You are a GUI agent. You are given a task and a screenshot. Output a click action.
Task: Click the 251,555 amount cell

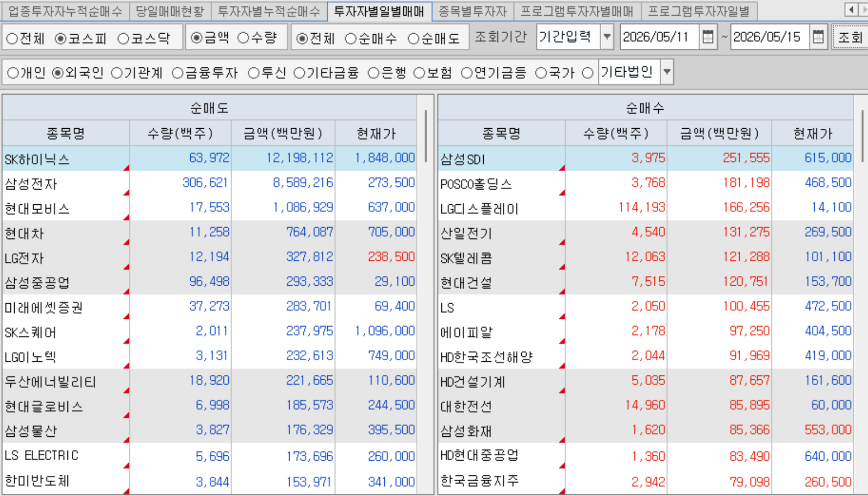click(x=720, y=158)
